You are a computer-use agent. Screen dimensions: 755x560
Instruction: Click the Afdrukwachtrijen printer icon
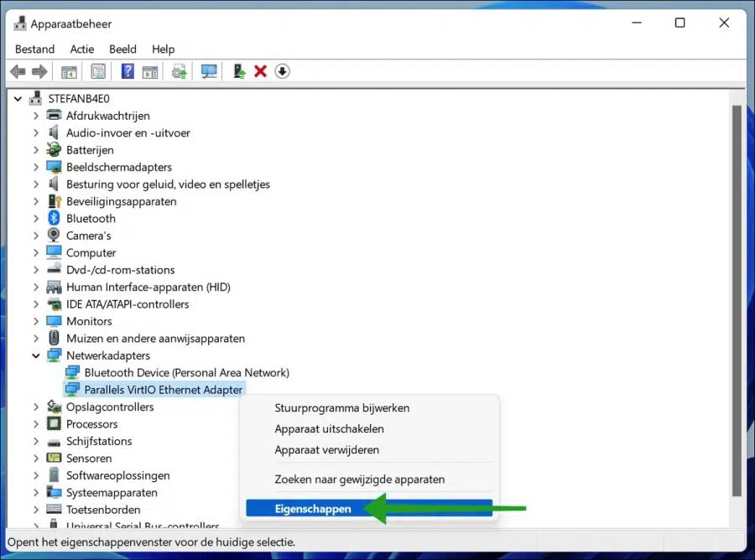point(54,116)
